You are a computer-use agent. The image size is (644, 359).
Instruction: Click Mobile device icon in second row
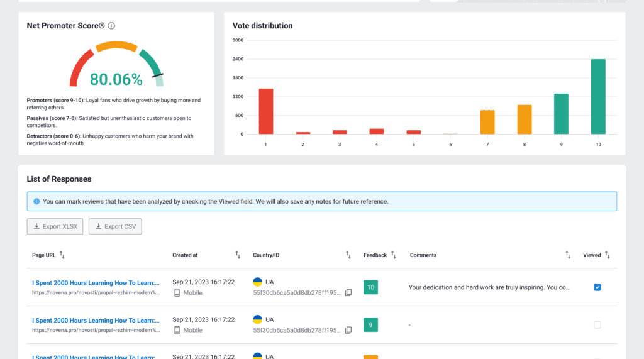(x=177, y=331)
